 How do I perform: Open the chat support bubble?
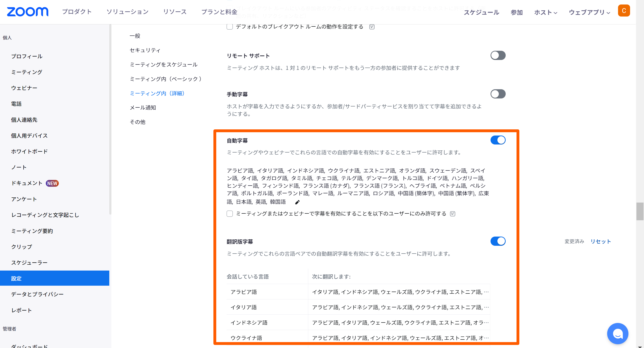pos(617,333)
